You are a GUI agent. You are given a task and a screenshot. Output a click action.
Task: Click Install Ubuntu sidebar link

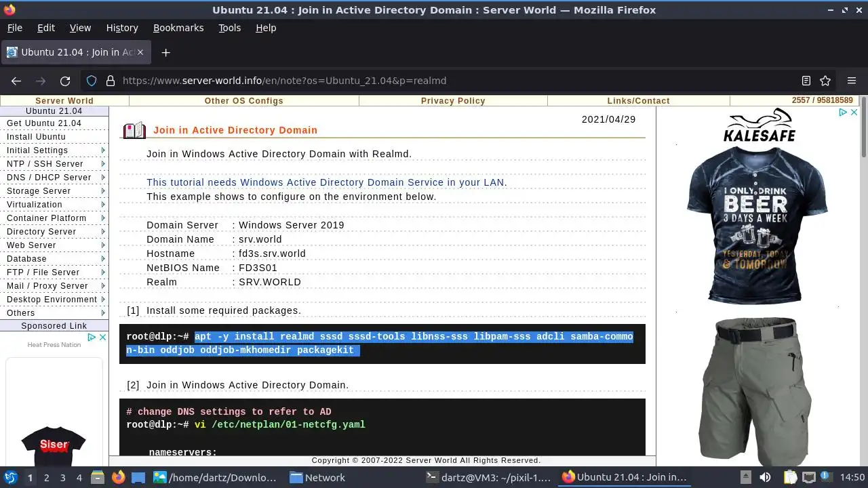click(x=36, y=137)
